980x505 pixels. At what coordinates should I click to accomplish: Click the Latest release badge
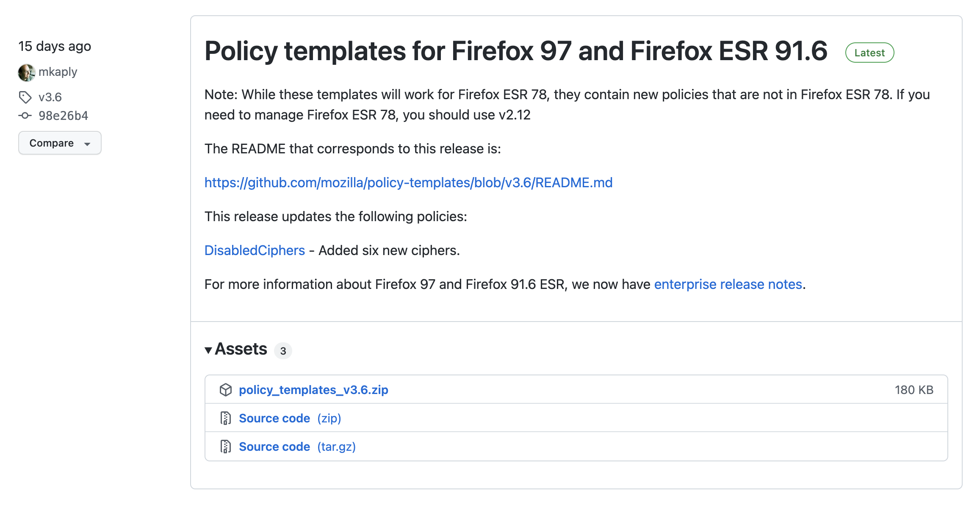pyautogui.click(x=869, y=53)
